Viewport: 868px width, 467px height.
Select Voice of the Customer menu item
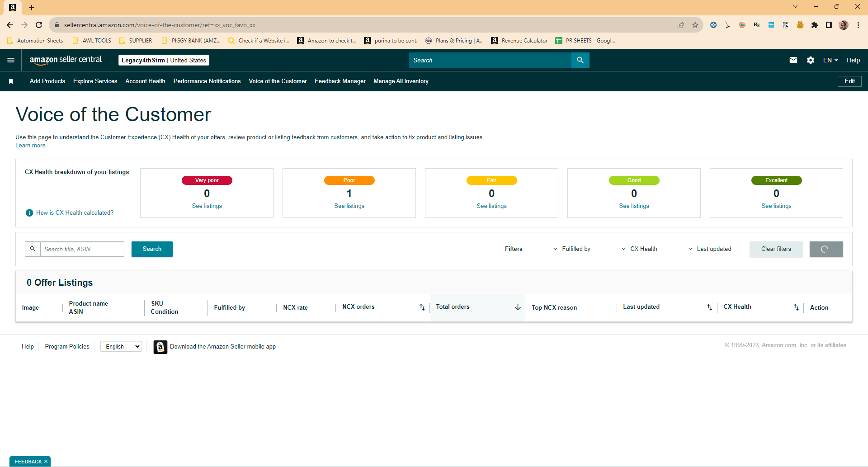[278, 81]
